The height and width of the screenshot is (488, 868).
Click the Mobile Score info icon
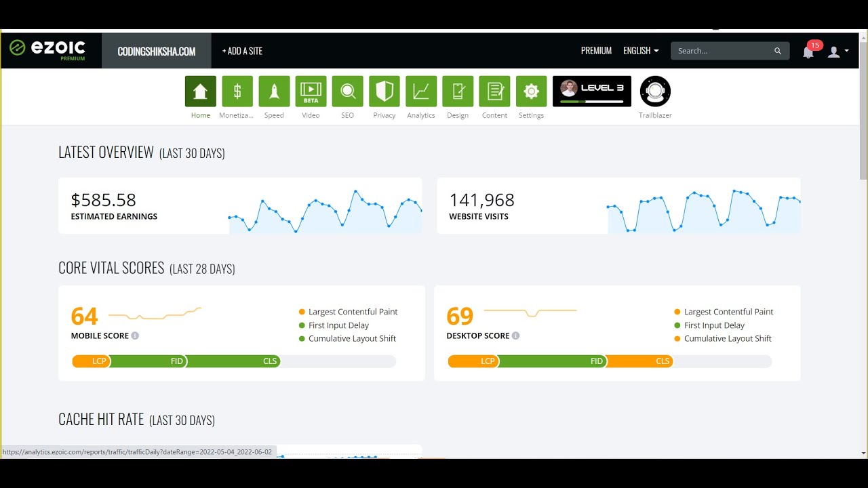coord(135,336)
